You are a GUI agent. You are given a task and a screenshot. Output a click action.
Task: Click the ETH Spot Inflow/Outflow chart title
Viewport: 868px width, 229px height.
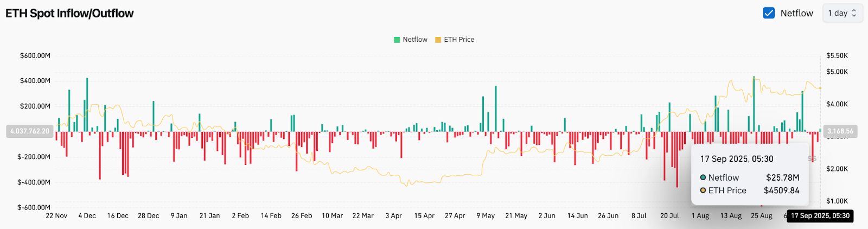69,14
